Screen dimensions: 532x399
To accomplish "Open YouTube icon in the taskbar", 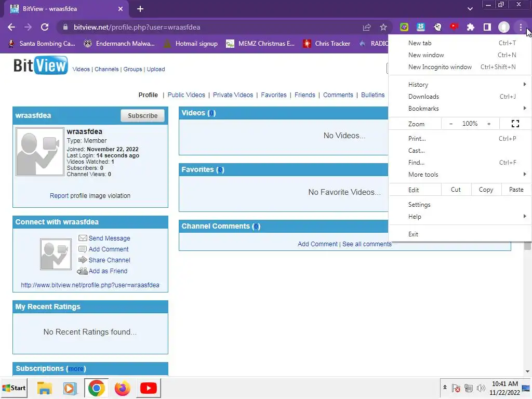I will coord(148,388).
